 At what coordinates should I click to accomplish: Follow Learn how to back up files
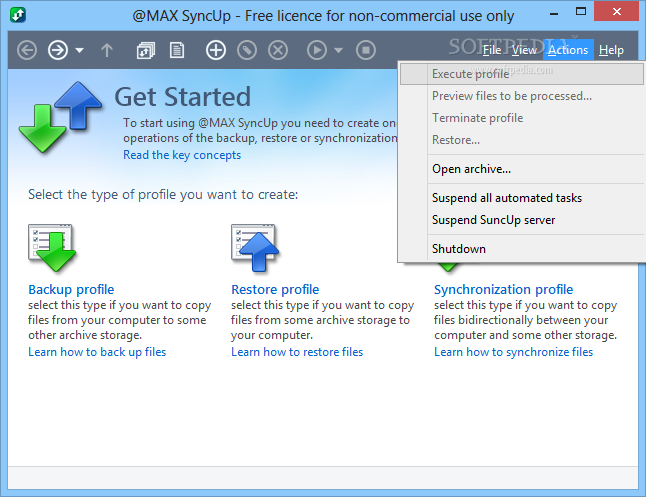(97, 352)
